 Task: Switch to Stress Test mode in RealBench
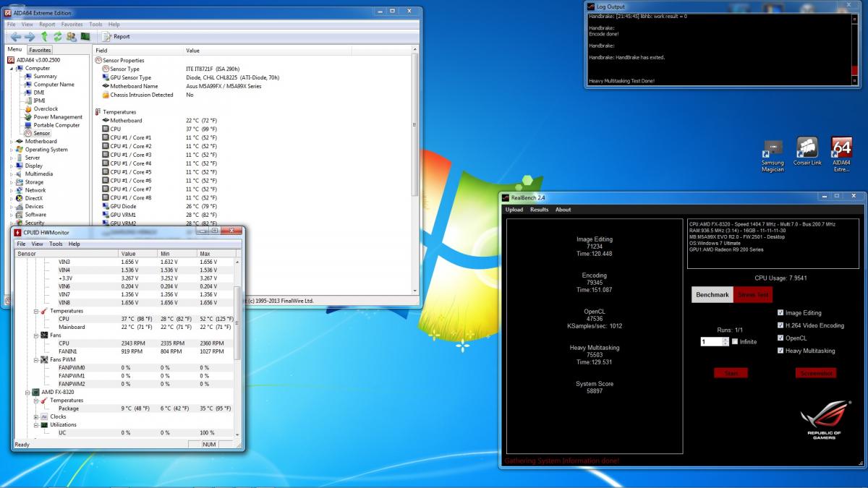pos(753,295)
